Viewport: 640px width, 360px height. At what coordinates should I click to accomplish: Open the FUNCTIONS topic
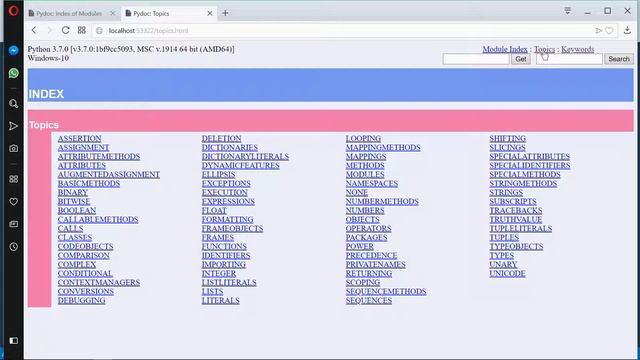[224, 247]
